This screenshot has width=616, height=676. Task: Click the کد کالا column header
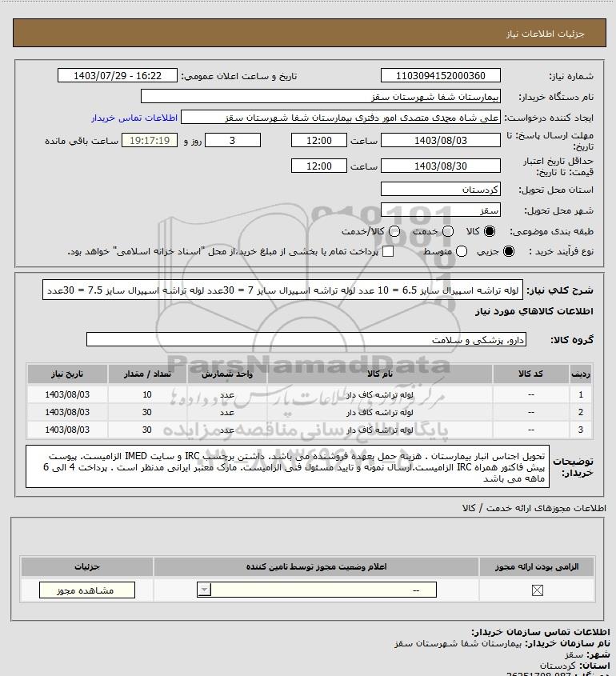[530, 374]
